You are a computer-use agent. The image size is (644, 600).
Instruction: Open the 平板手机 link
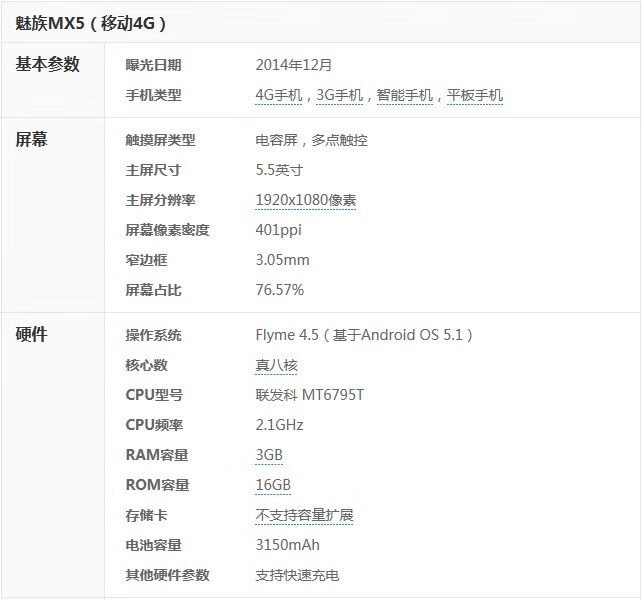(475, 95)
